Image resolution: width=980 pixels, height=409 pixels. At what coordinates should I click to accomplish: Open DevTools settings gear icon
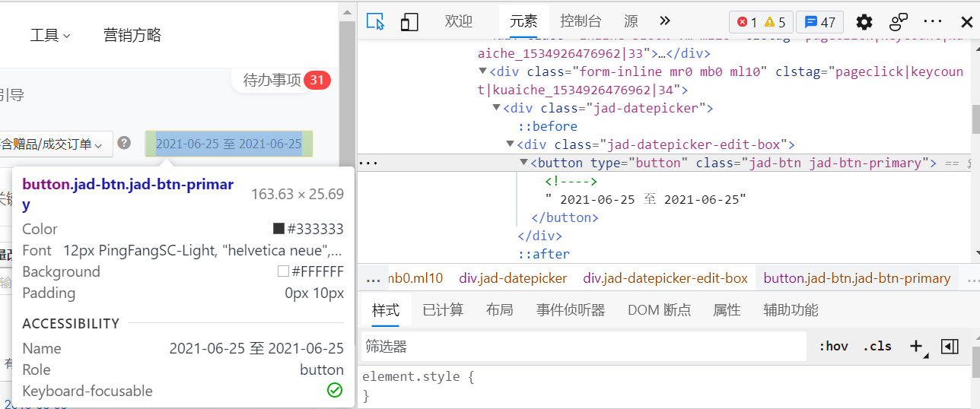coord(864,21)
